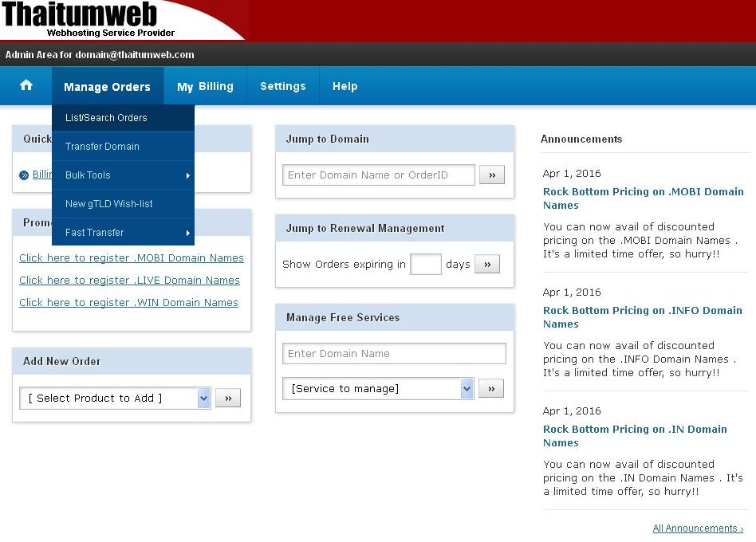This screenshot has height=542, width=756.
Task: Focus the Enter Domain Name or OrderID field
Action: click(379, 175)
